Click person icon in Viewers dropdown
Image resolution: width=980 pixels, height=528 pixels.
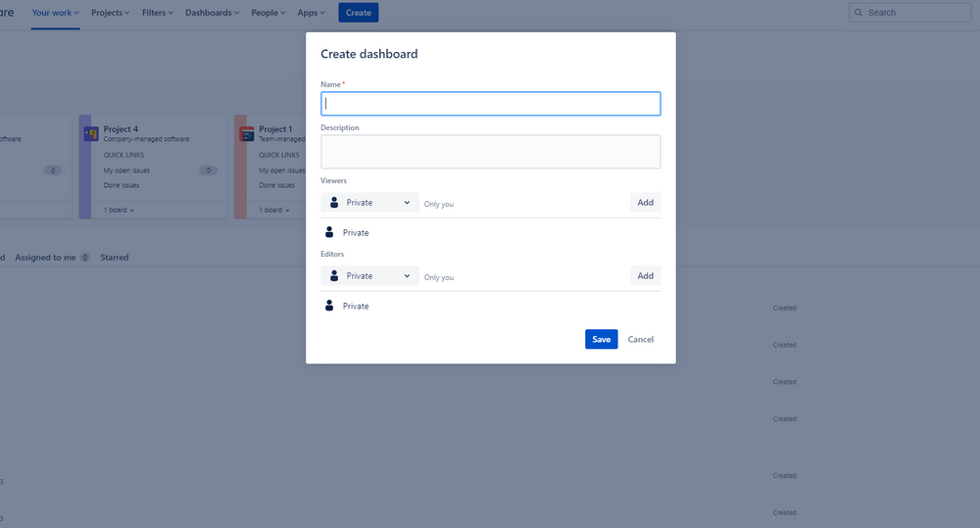pyautogui.click(x=334, y=203)
